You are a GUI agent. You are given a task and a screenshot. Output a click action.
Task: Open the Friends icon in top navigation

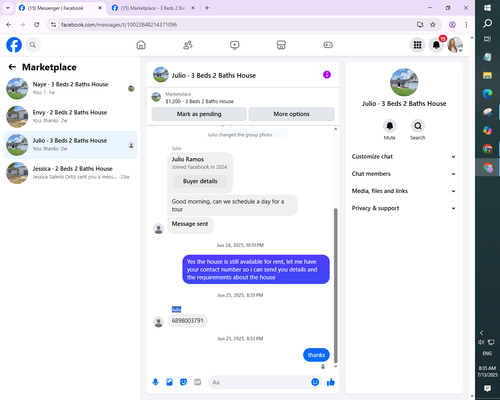[188, 45]
